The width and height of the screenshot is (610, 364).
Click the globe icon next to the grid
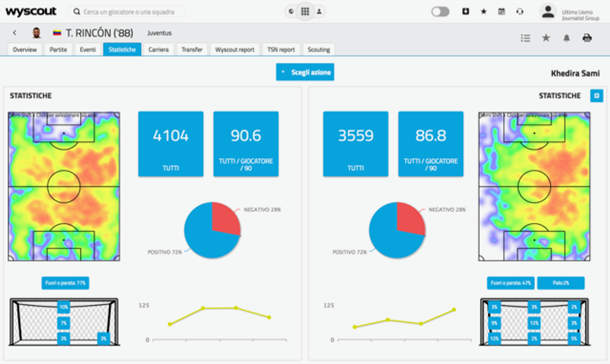point(291,12)
